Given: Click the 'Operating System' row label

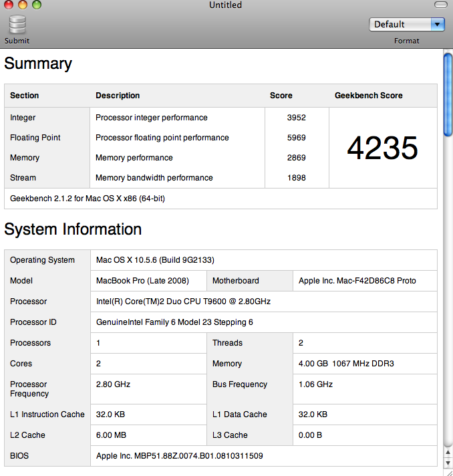Looking at the screenshot, I should point(42,260).
